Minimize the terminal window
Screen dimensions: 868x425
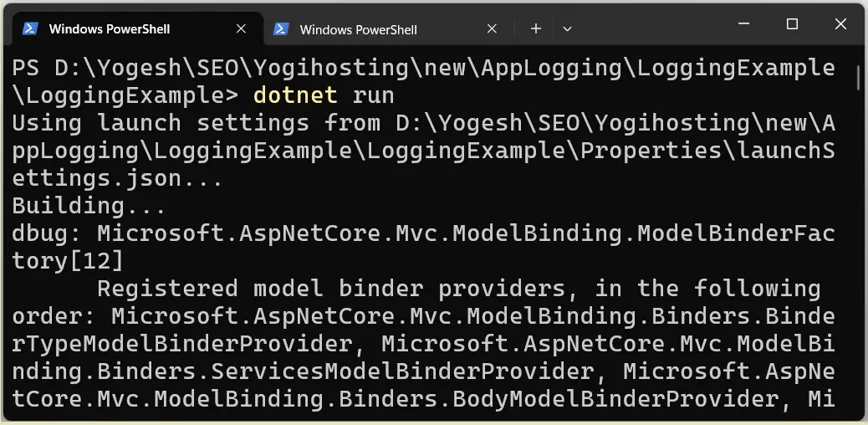pyautogui.click(x=743, y=23)
